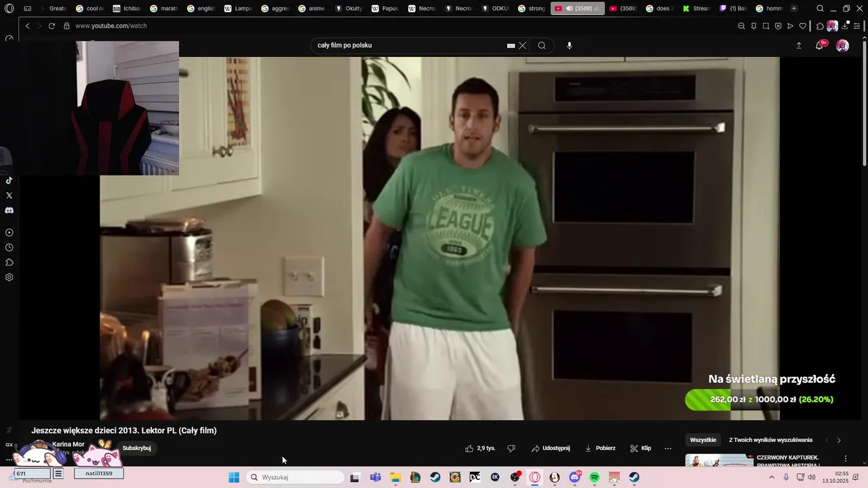Image resolution: width=868 pixels, height=488 pixels.
Task: Click the browser address bar URL
Action: (x=111, y=26)
